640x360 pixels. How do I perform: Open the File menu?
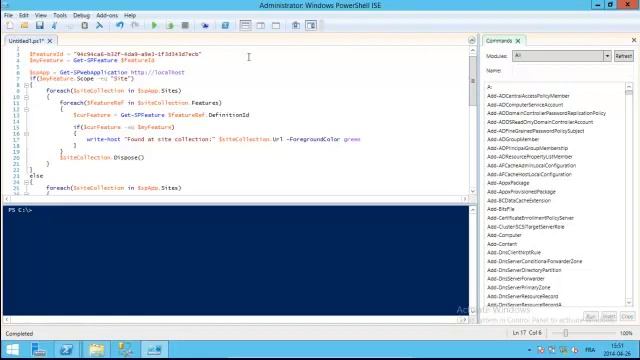pyautogui.click(x=9, y=15)
